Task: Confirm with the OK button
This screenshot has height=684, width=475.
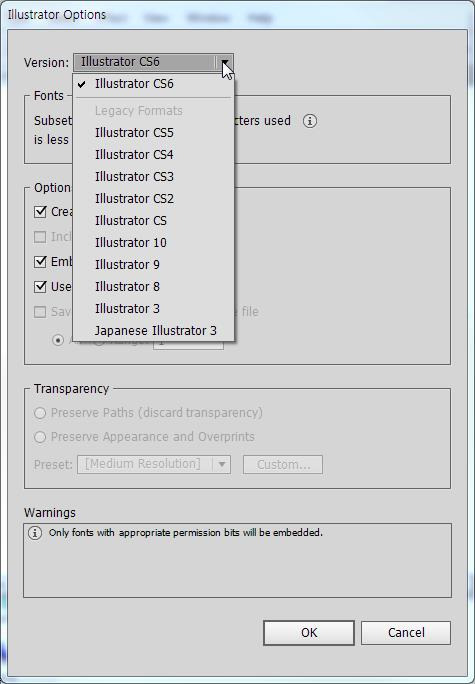Action: [309, 633]
